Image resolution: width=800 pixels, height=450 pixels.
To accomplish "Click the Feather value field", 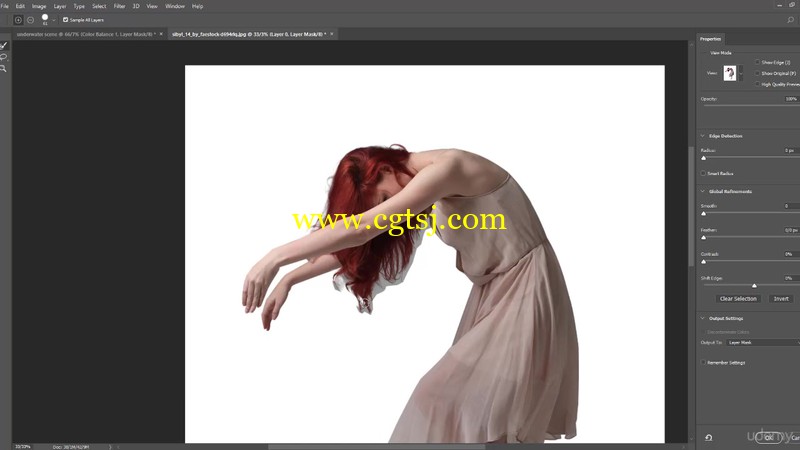I will (x=790, y=230).
